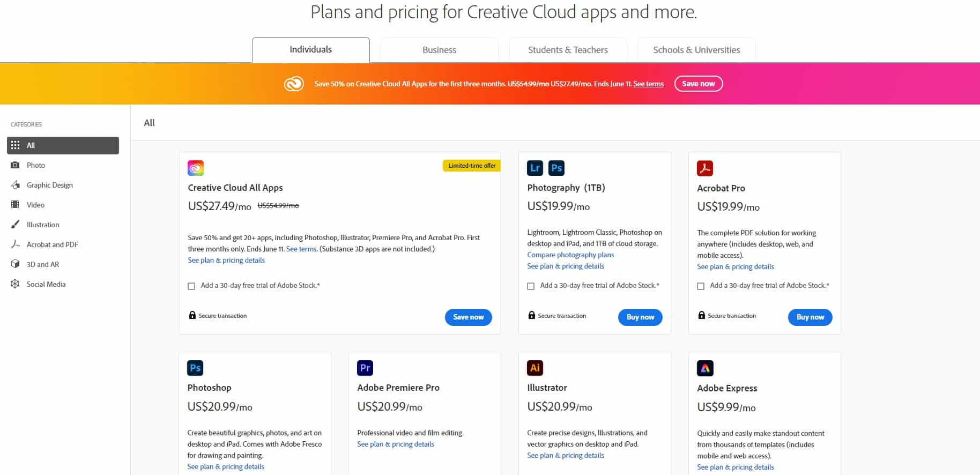Go to the Schools & Universities tab
The width and height of the screenshot is (980, 475).
tap(697, 50)
